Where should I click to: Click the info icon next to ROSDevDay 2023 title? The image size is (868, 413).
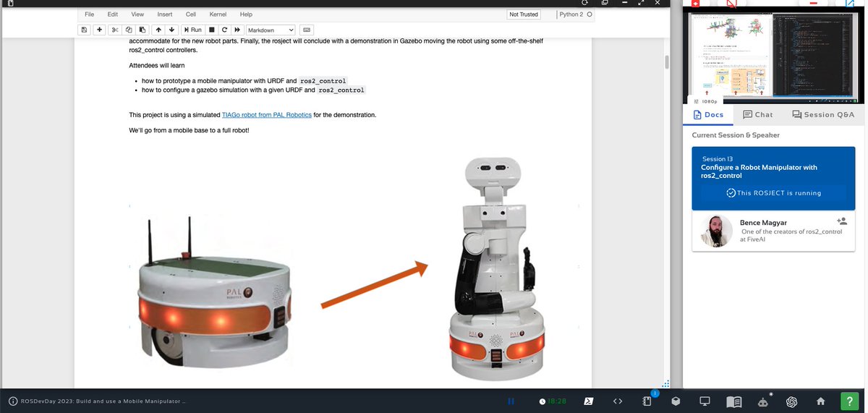pos(13,401)
